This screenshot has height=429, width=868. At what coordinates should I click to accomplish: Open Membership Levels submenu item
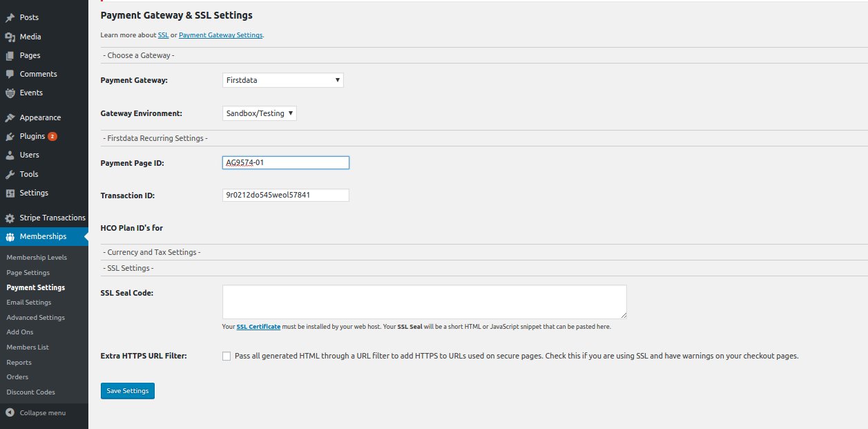37,257
